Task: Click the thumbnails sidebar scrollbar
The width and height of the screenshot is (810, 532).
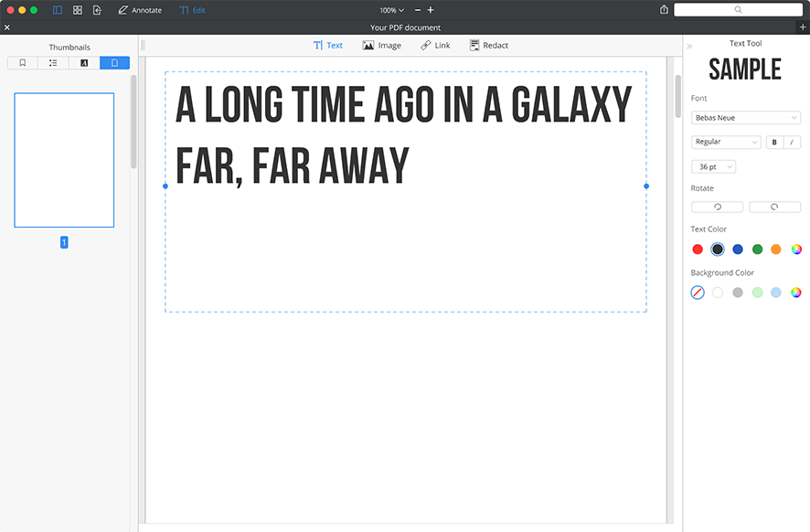Action: tap(133, 122)
